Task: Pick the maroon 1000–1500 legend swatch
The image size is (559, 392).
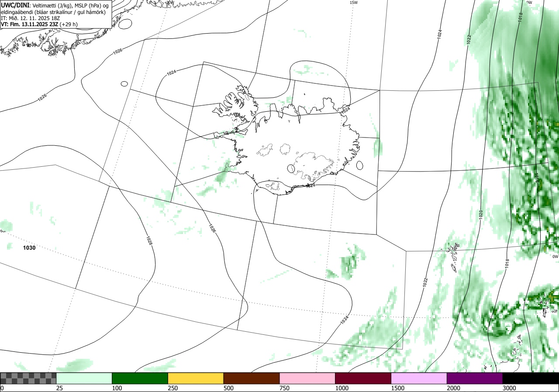Action: [363, 378]
